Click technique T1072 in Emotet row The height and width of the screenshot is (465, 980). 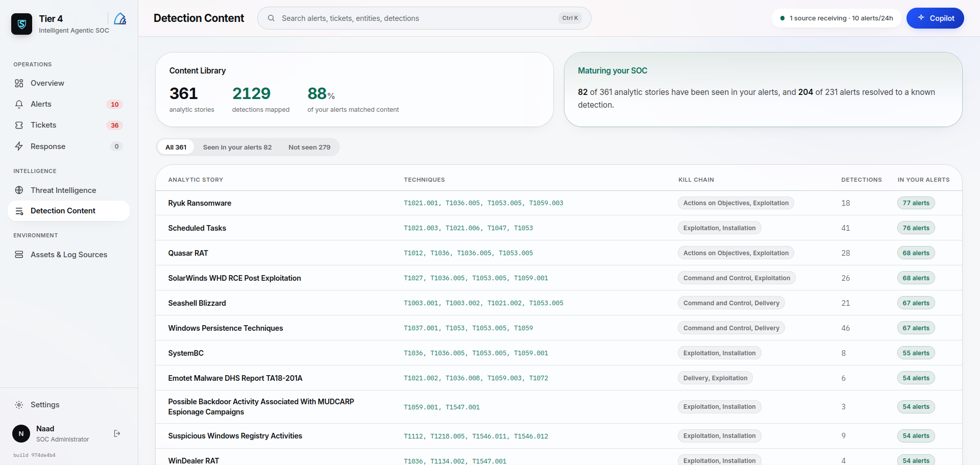point(538,378)
